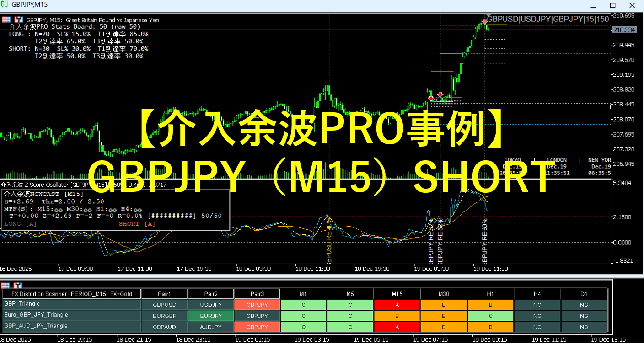Expand the GBP_AUD_JPY_Triangle row
Viewport: 644px width, 343px height.
(36, 326)
